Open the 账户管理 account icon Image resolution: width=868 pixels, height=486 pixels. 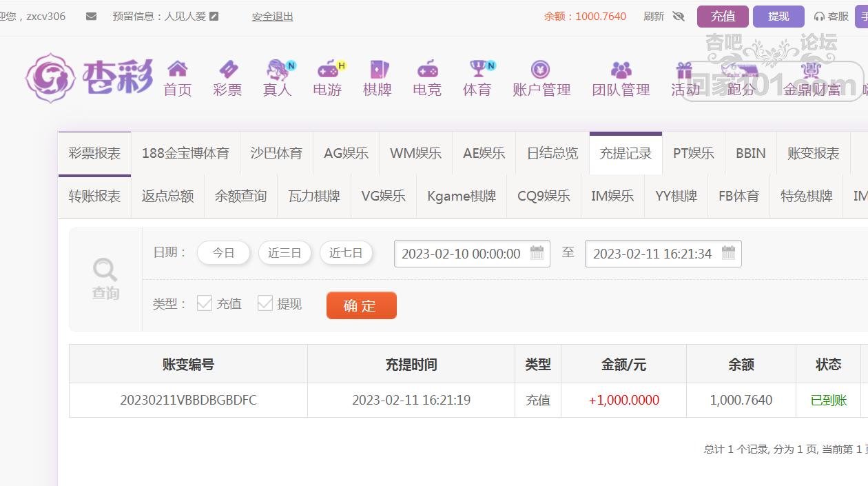click(541, 69)
